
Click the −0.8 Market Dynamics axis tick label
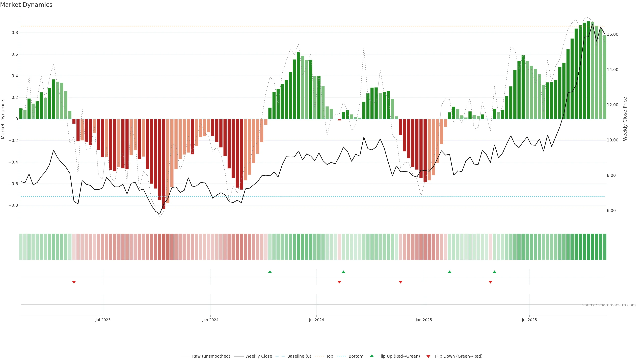tap(13, 205)
